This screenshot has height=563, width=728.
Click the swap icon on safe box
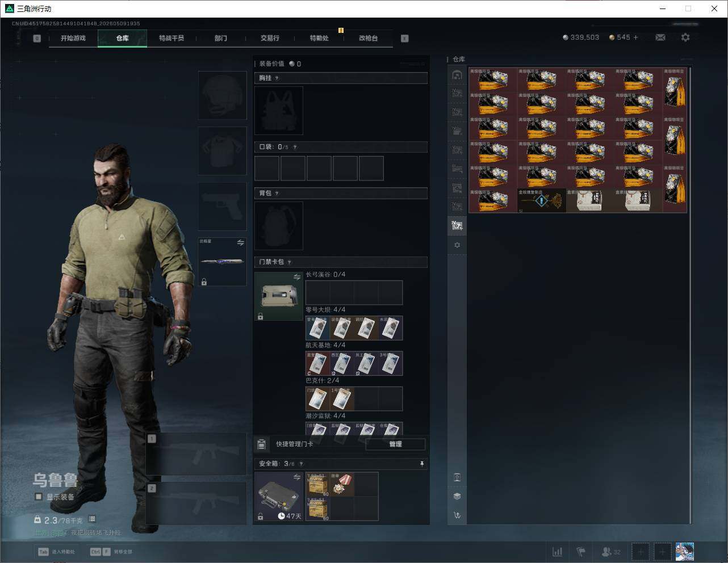click(x=297, y=477)
